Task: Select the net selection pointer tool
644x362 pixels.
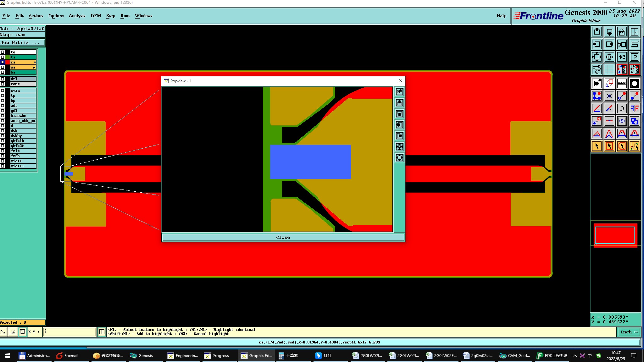Action: pos(634,146)
